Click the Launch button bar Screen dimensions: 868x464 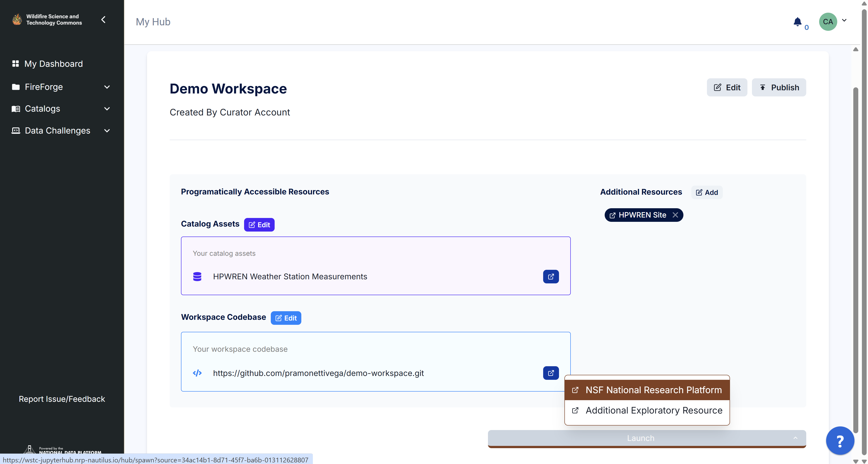click(x=647, y=438)
